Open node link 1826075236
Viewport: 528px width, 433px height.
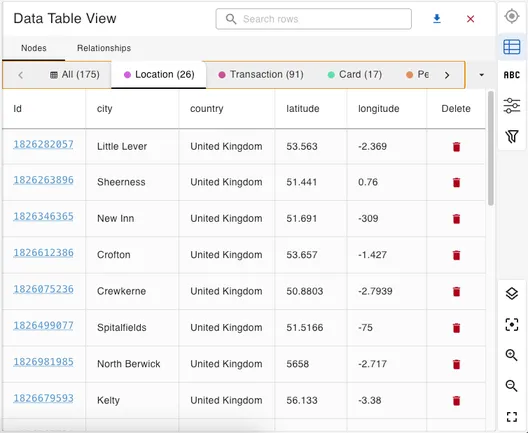point(43,289)
